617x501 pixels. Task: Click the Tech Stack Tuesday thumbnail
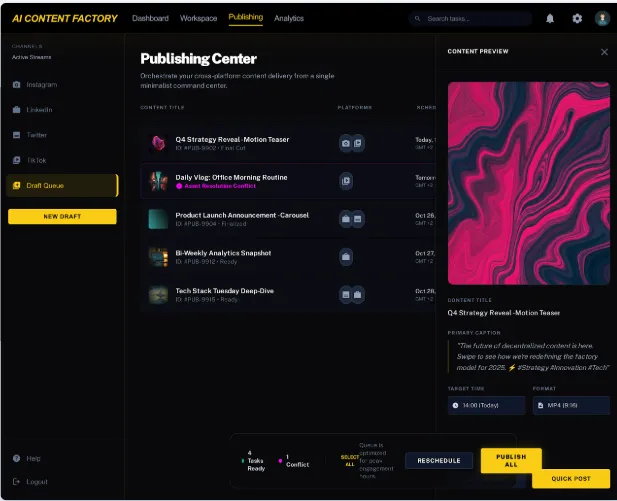(x=158, y=294)
